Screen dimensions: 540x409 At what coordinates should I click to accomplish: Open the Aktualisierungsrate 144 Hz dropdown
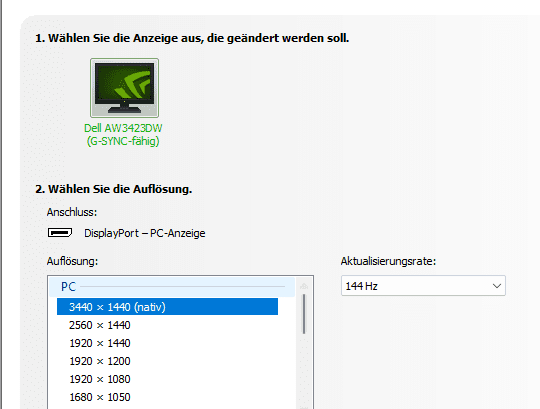click(x=423, y=286)
